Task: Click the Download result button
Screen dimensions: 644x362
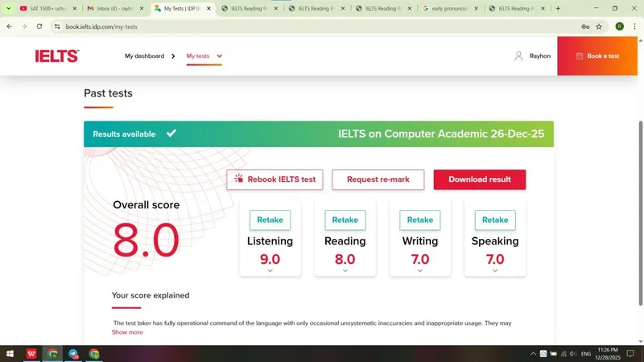Action: [x=479, y=179]
